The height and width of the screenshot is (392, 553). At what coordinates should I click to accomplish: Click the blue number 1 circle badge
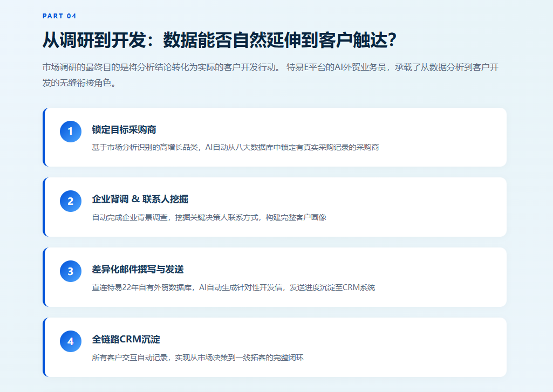click(x=71, y=132)
